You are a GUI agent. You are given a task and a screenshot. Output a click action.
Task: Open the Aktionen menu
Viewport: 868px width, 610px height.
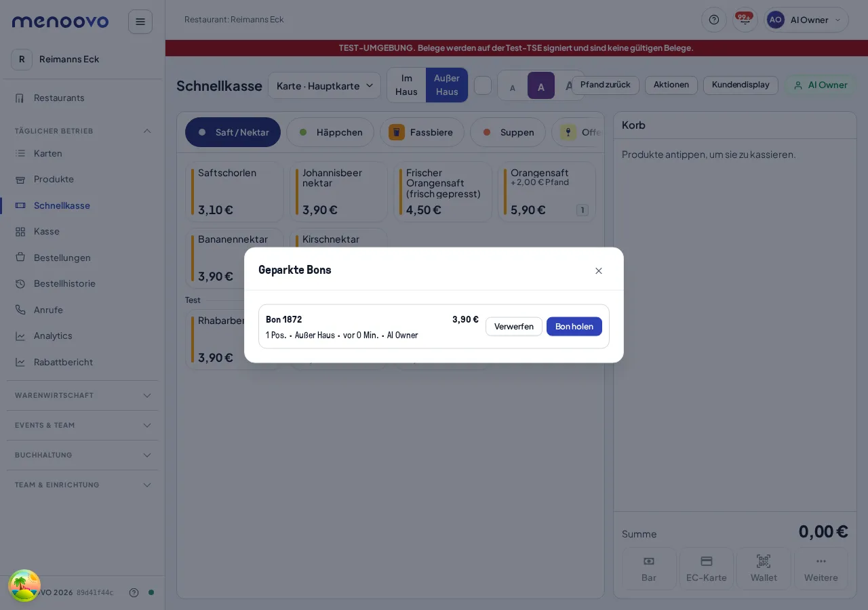(671, 85)
